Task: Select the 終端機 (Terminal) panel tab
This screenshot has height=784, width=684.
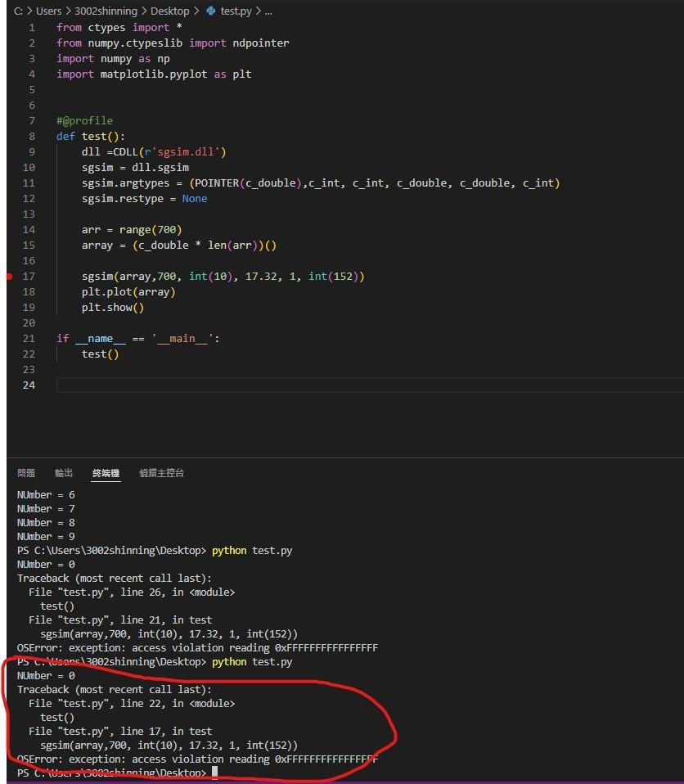Action: (x=106, y=473)
